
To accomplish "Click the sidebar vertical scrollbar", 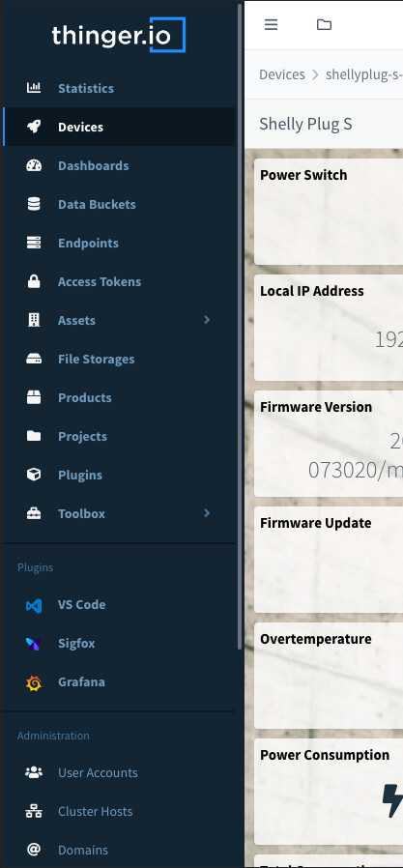I will click(240, 327).
